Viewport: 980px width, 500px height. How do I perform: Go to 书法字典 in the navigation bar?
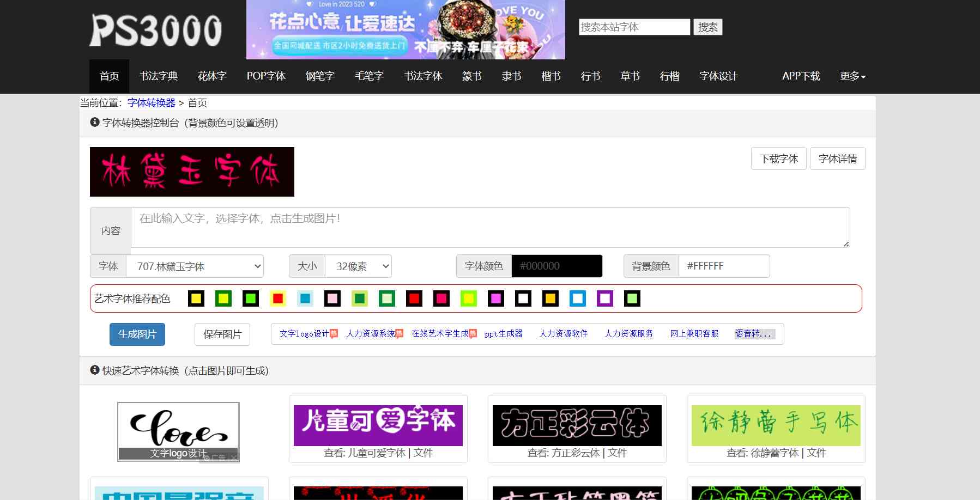(158, 76)
